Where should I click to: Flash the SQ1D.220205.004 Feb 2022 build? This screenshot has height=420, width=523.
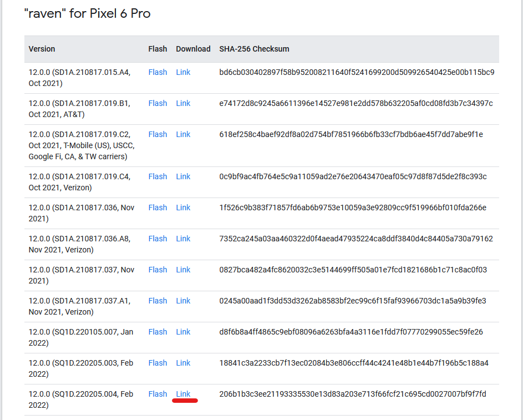(x=158, y=393)
